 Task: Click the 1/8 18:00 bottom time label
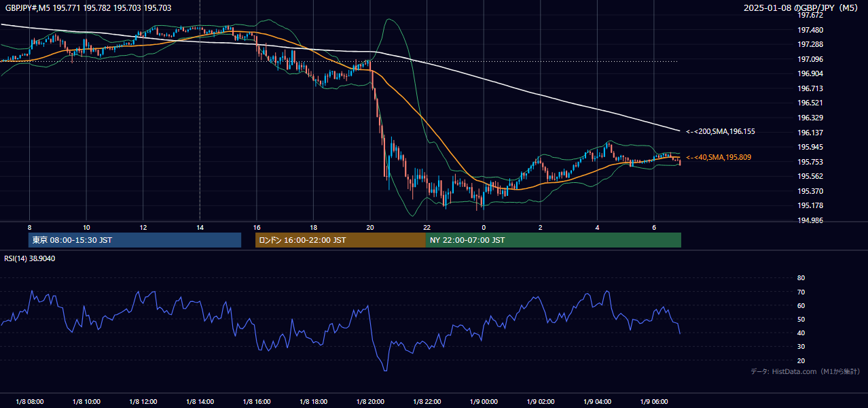[313, 402]
